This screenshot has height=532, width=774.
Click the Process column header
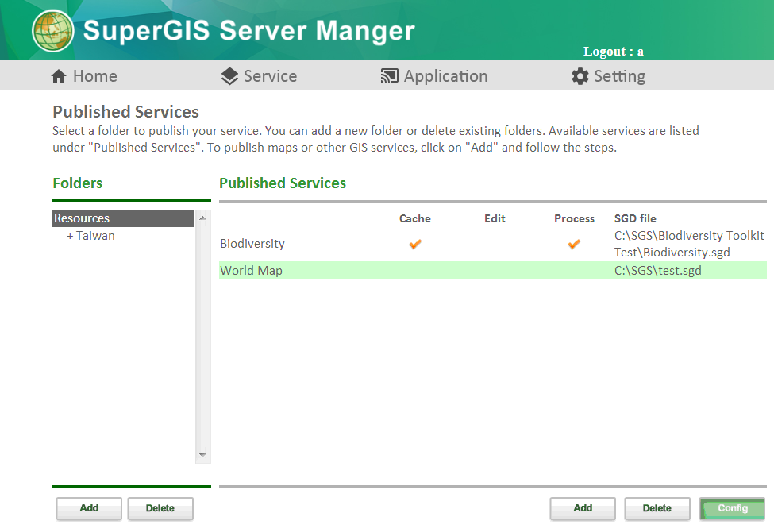tap(574, 218)
